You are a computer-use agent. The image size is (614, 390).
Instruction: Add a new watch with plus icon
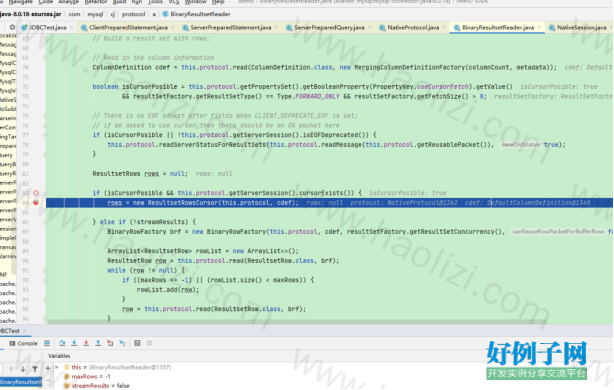click(x=48, y=368)
